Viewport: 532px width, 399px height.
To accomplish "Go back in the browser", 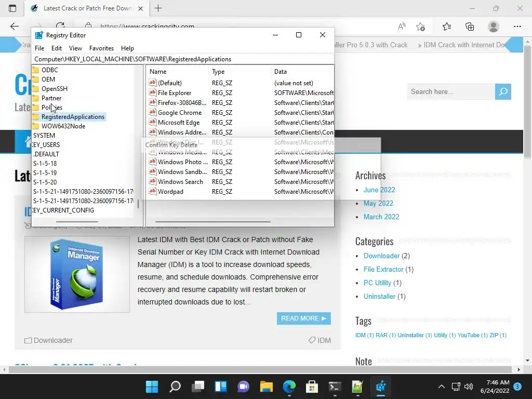I will (14, 26).
